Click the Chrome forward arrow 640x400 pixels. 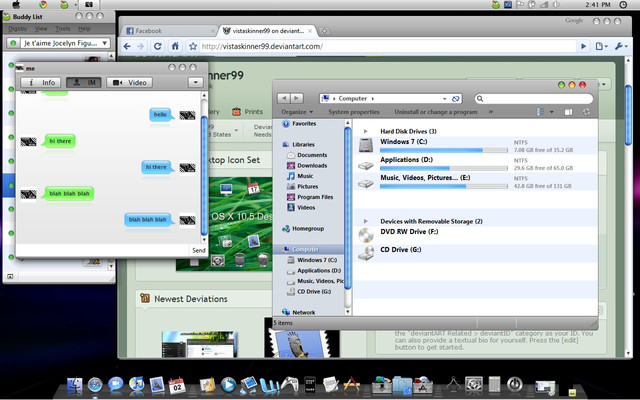(141, 46)
